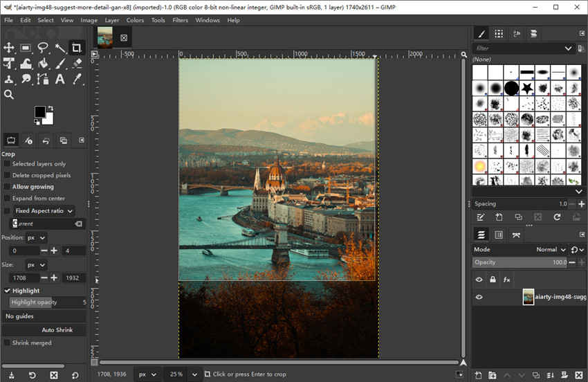Screen dimensions: 588x382
Task: Select the Warp Transform tool
Action: point(26,64)
